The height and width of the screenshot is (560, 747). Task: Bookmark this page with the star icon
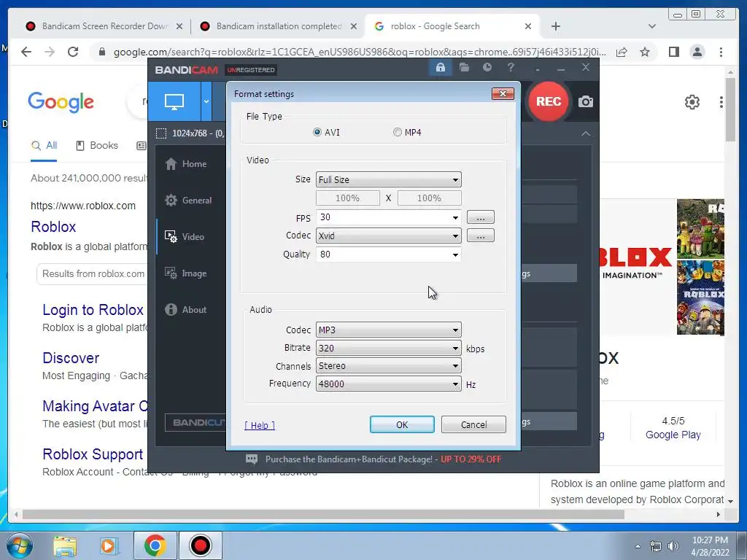pos(645,52)
